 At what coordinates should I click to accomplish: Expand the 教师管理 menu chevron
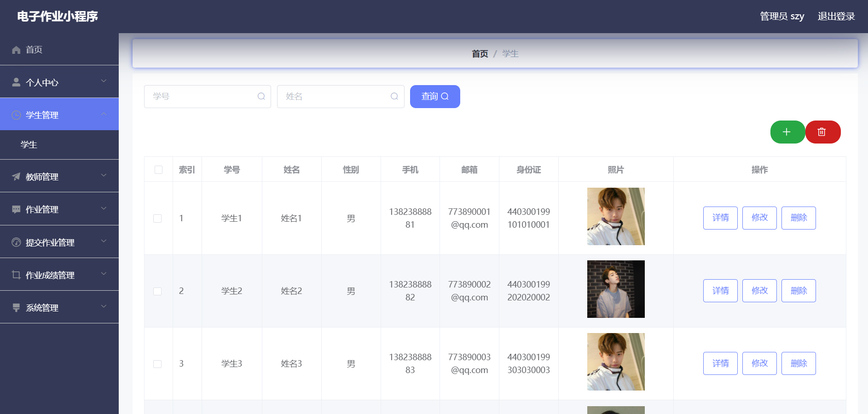(x=104, y=175)
